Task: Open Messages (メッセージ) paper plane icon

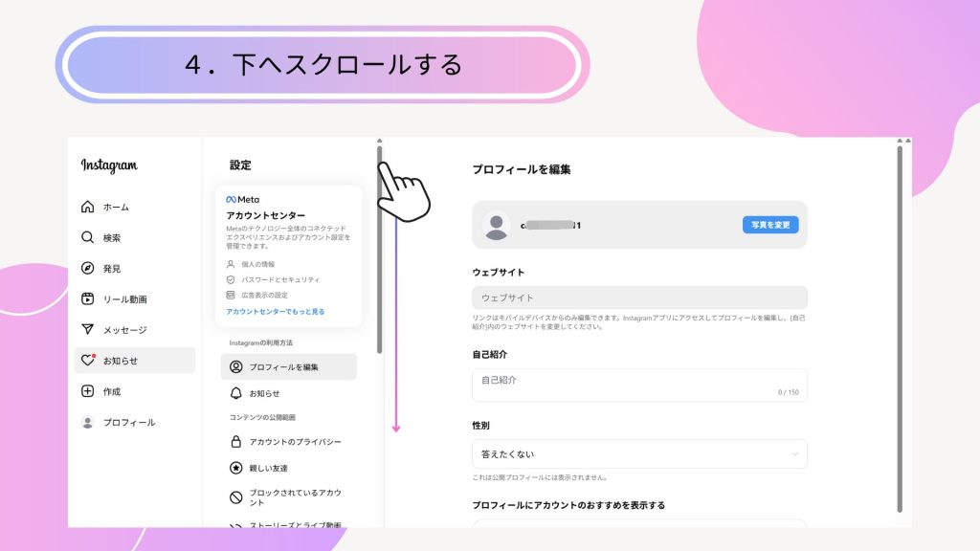Action: (x=88, y=330)
